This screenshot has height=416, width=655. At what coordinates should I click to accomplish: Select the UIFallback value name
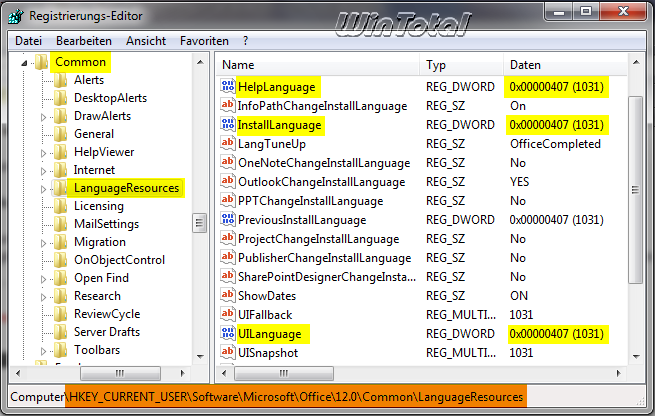pyautogui.click(x=265, y=315)
